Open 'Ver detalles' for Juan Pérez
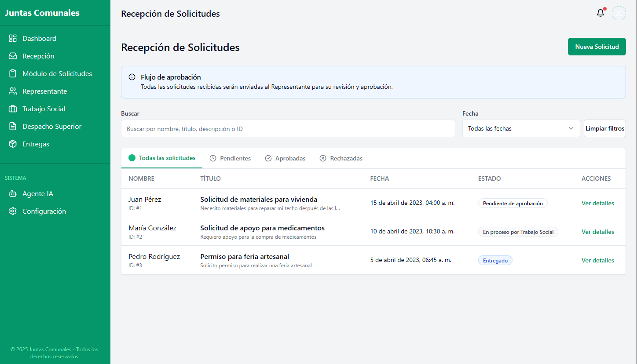The image size is (637, 364). point(597,203)
